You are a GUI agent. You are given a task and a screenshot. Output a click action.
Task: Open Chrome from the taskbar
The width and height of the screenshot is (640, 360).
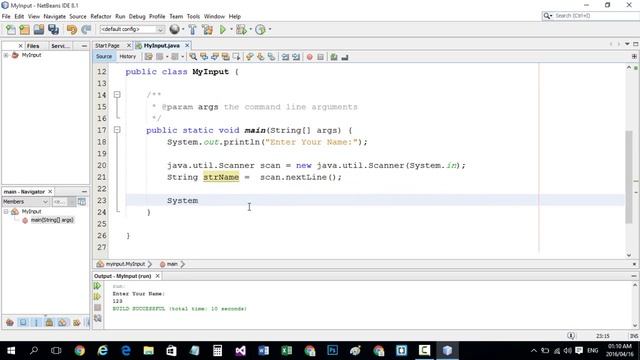click(80, 351)
